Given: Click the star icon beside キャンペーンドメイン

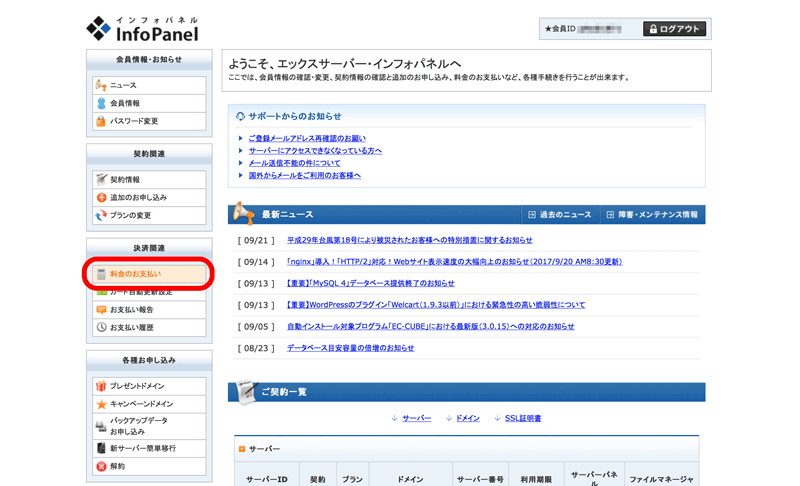Looking at the screenshot, I should (x=101, y=404).
